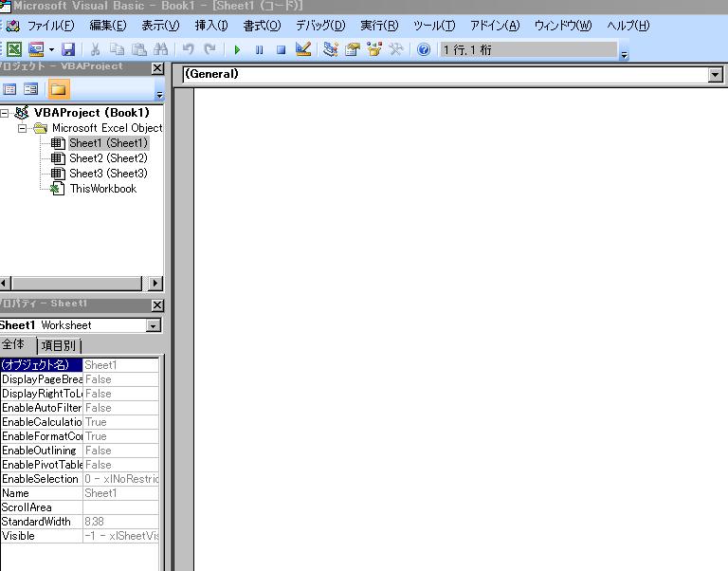Screen dimensions: 728x571
Task: Click the Cut scissors icon
Action: click(95, 49)
